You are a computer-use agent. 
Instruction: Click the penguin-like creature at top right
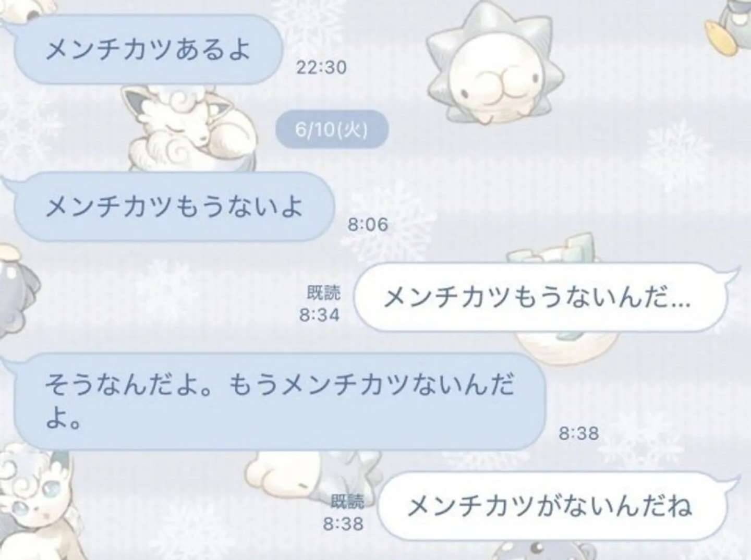(x=730, y=26)
